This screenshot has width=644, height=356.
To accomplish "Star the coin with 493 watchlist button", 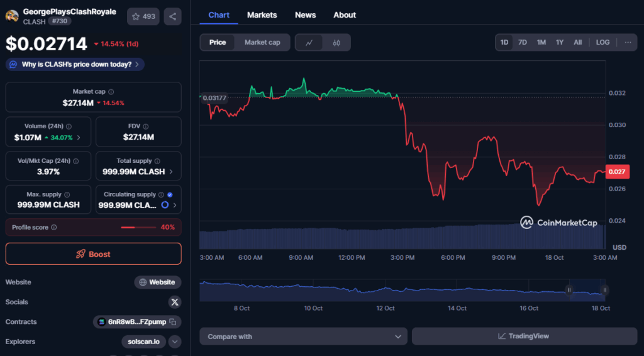I will tap(143, 16).
